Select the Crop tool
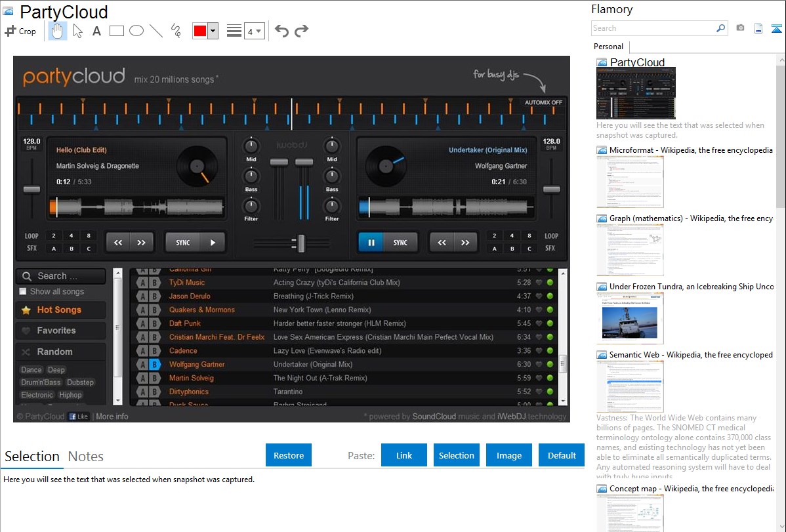This screenshot has height=532, width=786. [20, 31]
